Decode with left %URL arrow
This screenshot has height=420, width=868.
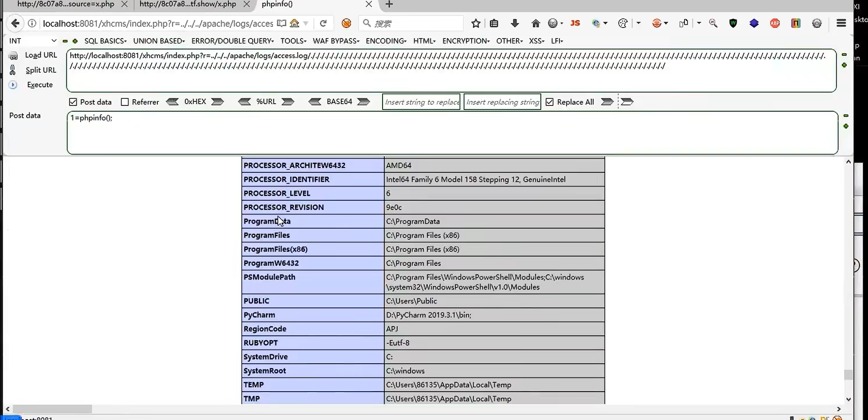244,101
